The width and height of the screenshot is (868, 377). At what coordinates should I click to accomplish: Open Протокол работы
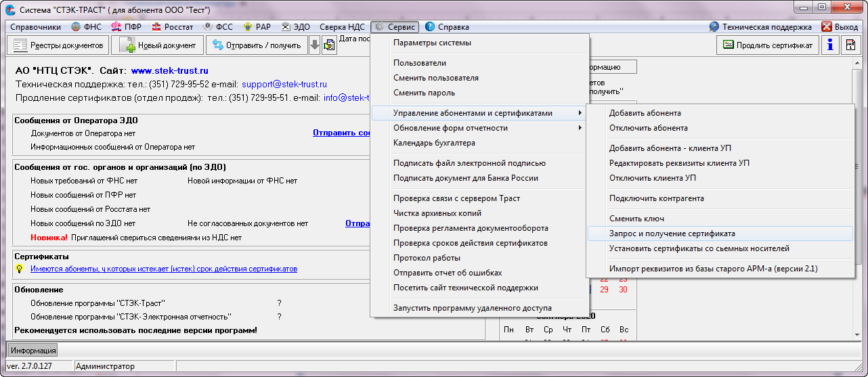(x=480, y=258)
